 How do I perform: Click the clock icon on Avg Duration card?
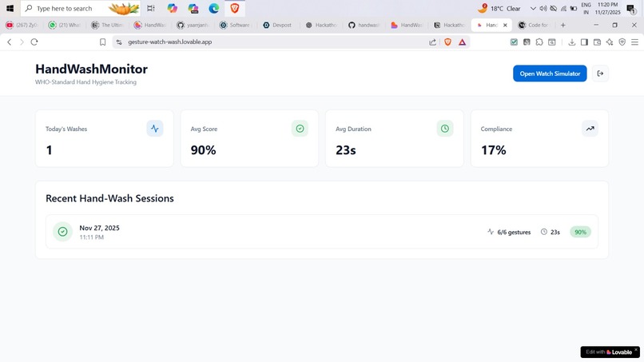[445, 129]
